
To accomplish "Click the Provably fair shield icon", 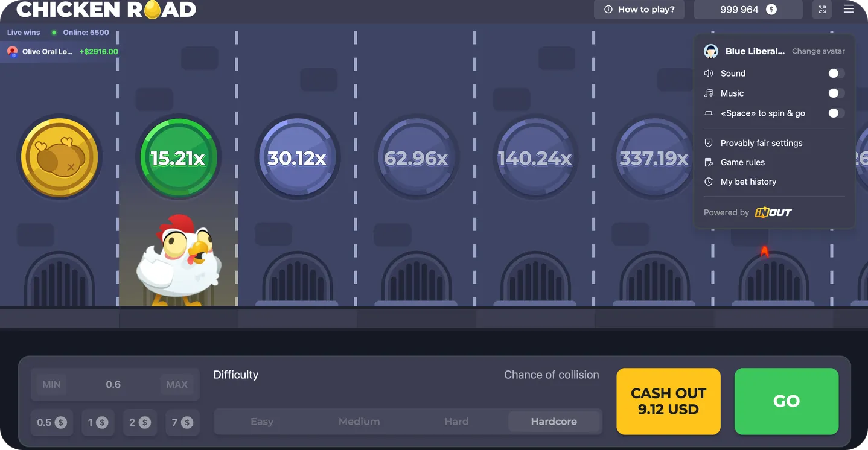I will tap(709, 143).
